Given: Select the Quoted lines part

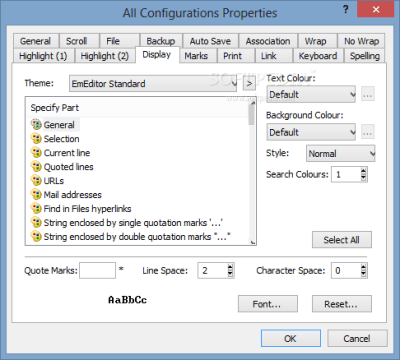Looking at the screenshot, I should pos(69,167).
